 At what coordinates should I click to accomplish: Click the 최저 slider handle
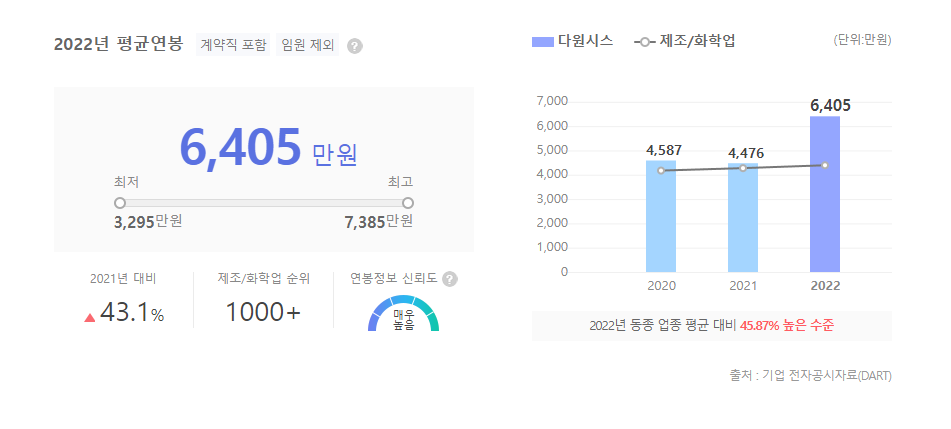click(x=120, y=203)
